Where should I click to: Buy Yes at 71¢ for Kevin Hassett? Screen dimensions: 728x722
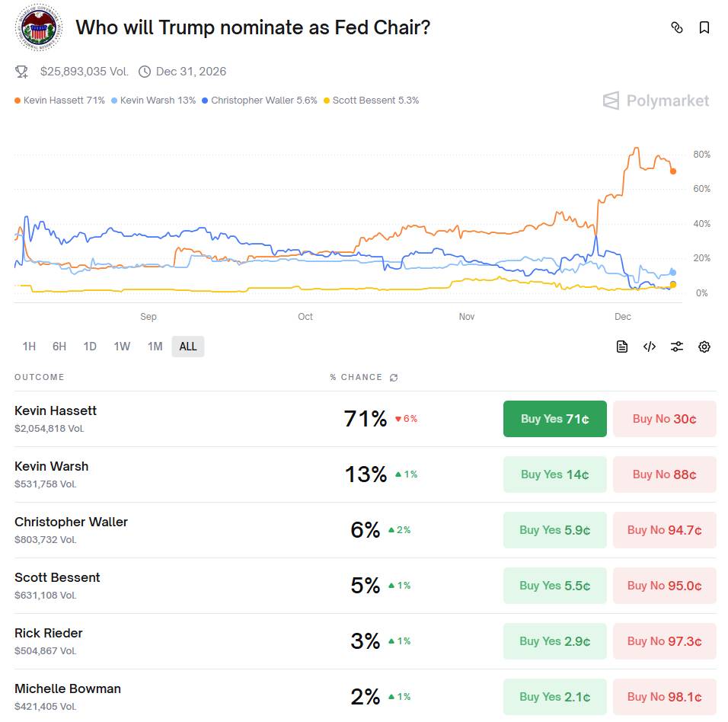tap(554, 418)
